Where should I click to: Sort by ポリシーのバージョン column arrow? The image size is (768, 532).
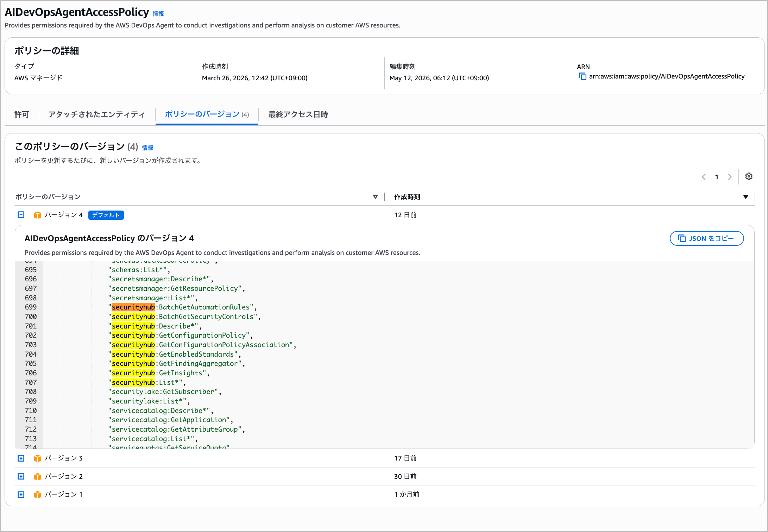pyautogui.click(x=375, y=197)
